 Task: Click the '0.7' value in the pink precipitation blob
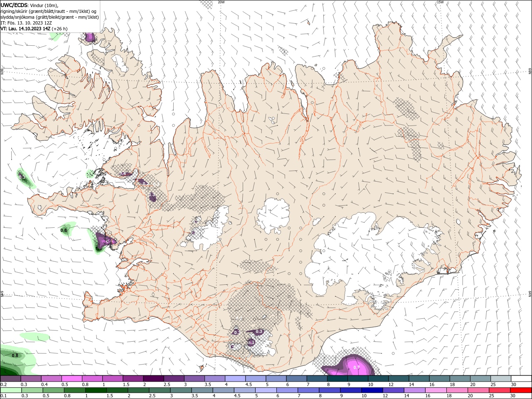356,368
